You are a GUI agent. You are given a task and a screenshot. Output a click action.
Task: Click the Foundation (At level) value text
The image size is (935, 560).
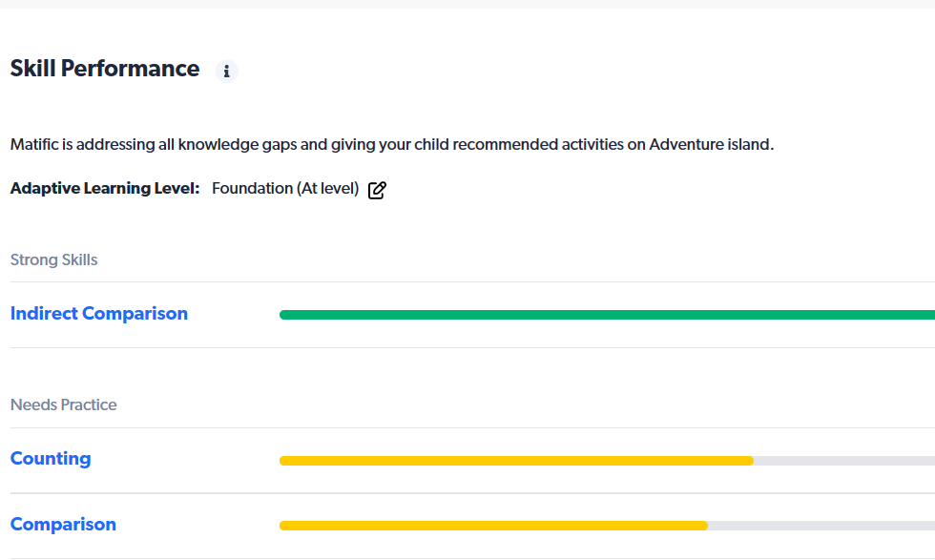tap(285, 189)
